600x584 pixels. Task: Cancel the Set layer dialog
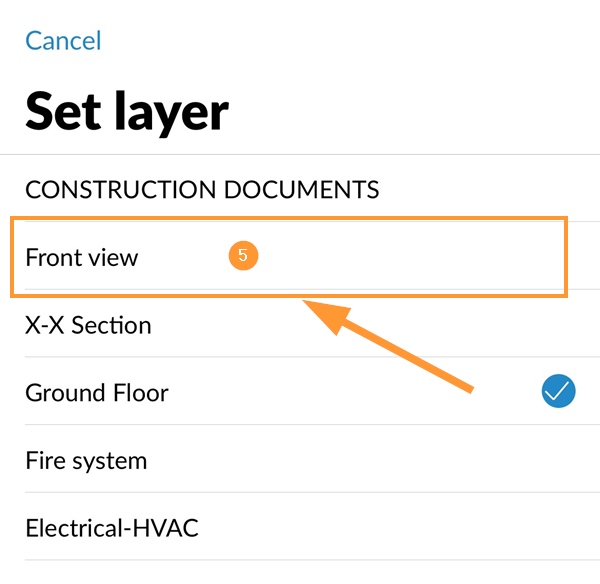pyautogui.click(x=63, y=41)
